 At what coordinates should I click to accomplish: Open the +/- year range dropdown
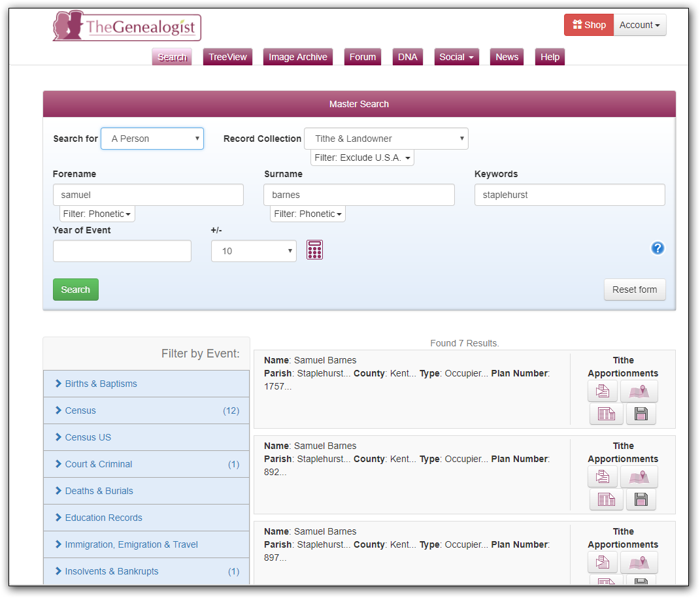click(x=254, y=251)
